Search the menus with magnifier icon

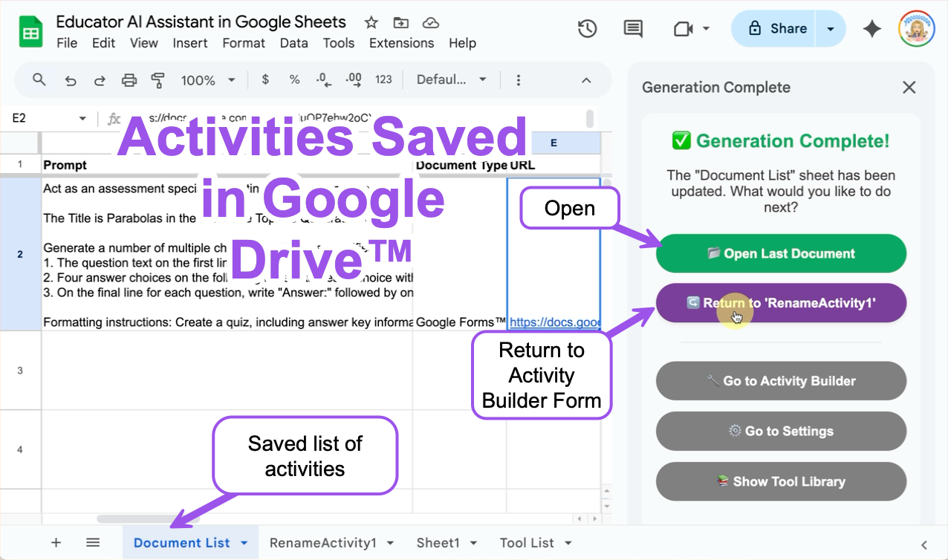pos(39,79)
